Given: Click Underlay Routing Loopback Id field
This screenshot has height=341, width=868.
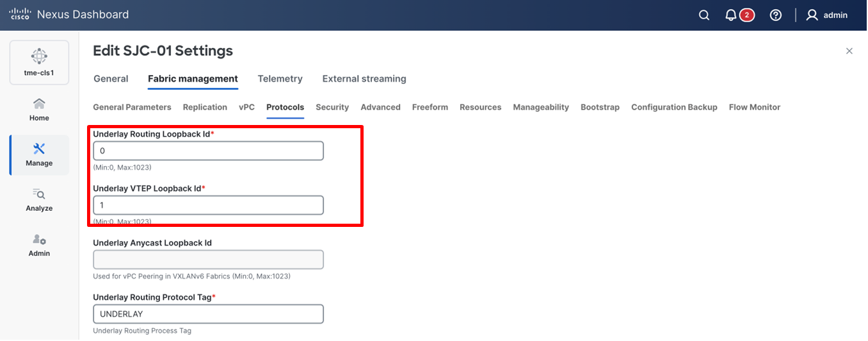Looking at the screenshot, I should pos(208,151).
